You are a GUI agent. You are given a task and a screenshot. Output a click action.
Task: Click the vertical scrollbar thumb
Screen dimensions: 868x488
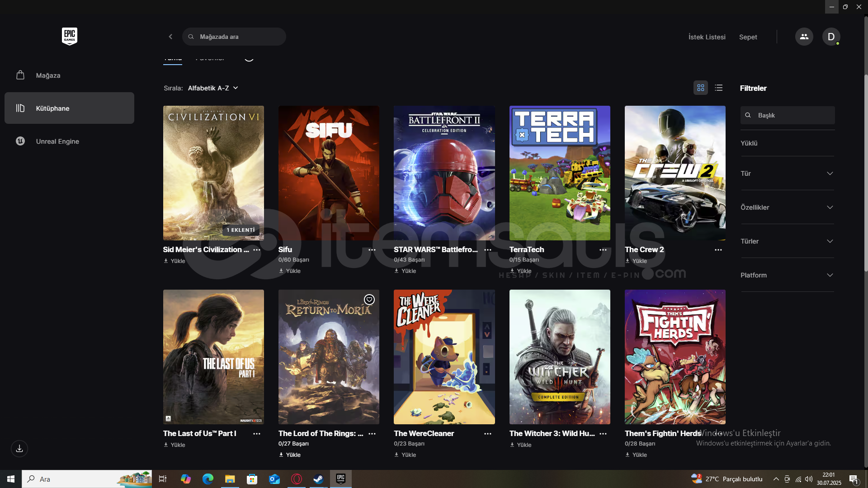click(865, 173)
